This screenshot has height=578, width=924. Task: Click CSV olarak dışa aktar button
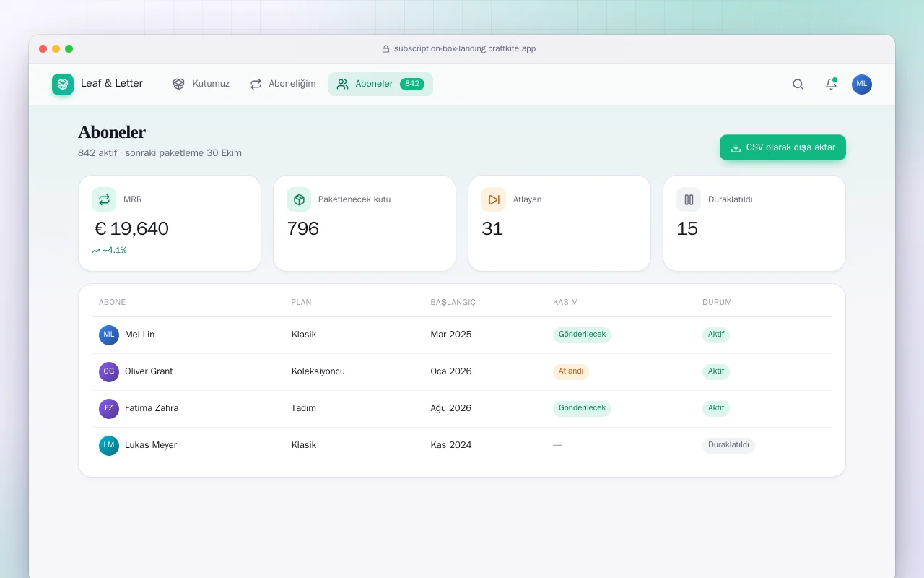[x=783, y=147]
